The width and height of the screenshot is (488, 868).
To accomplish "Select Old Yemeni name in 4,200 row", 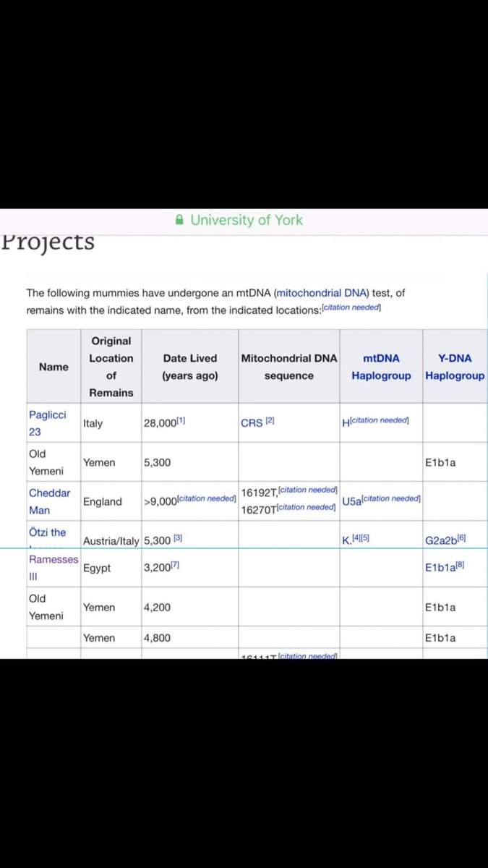I will click(x=46, y=607).
